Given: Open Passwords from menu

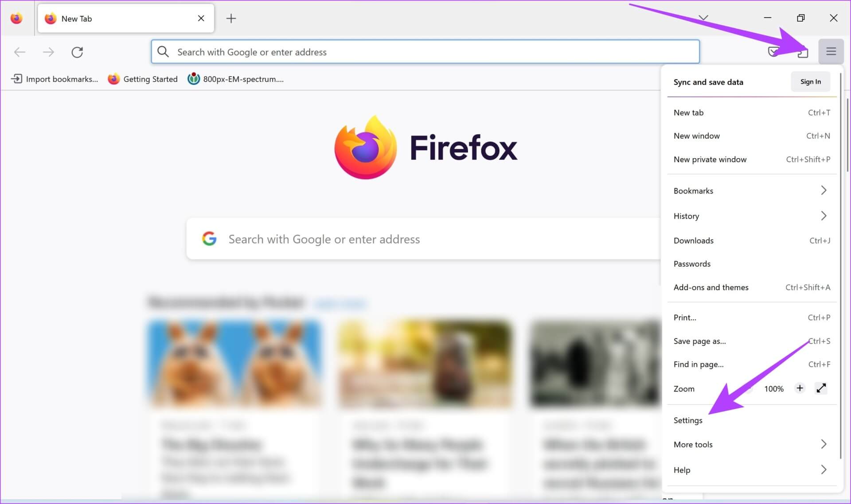Looking at the screenshot, I should 752,264.
